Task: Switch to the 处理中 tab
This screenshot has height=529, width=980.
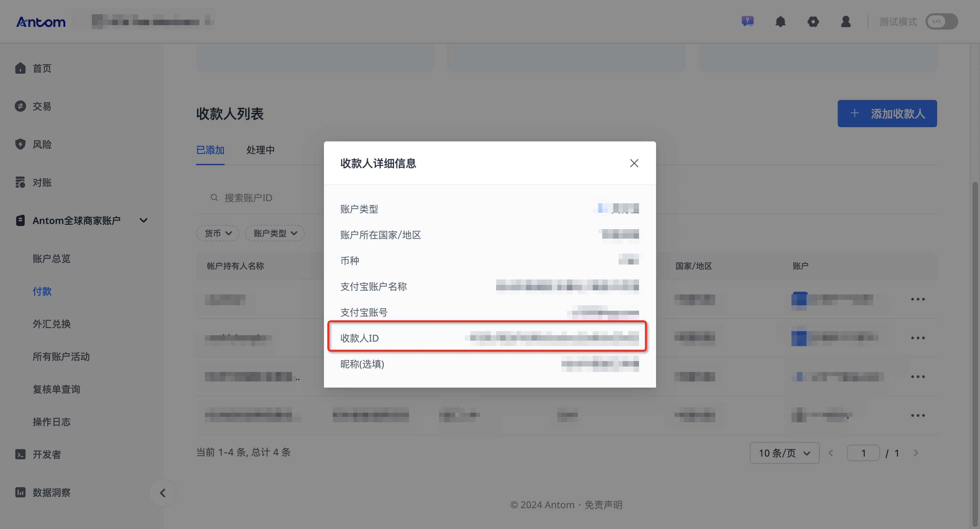Action: (260, 150)
